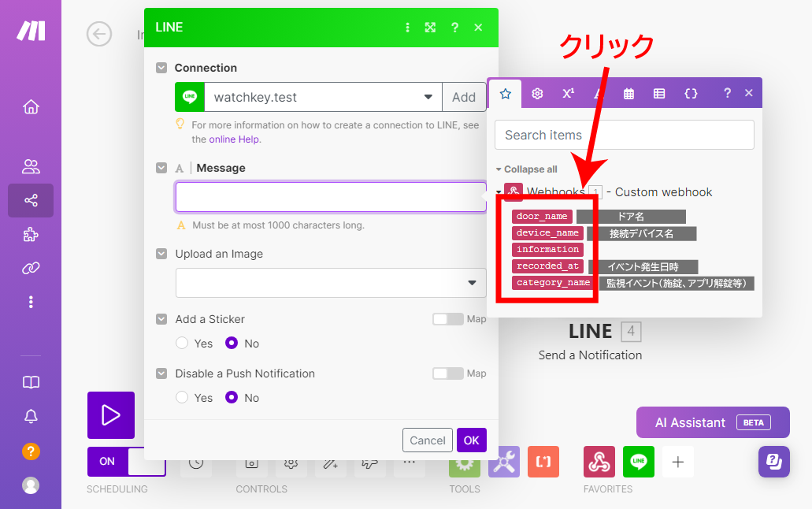Switch to Date and time calendar tab
Screen dimensions: 812x509
point(628,94)
